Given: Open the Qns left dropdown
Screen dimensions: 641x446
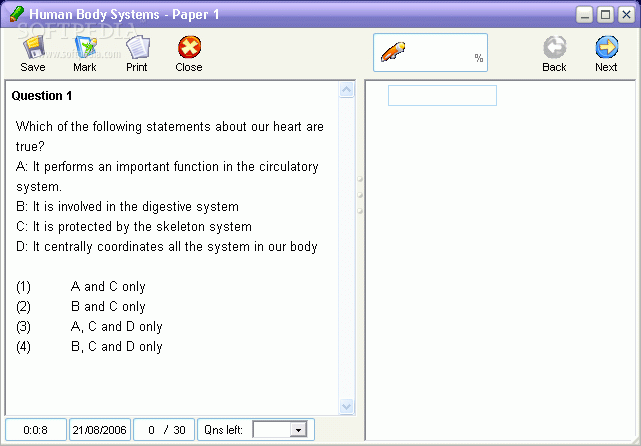Looking at the screenshot, I should pos(298,430).
